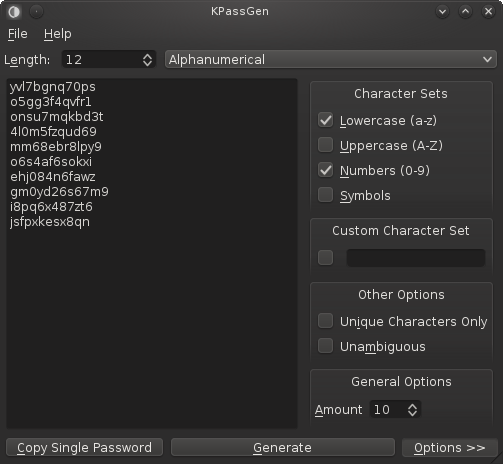Click the Options >> button
503x464 pixels.
(450, 448)
